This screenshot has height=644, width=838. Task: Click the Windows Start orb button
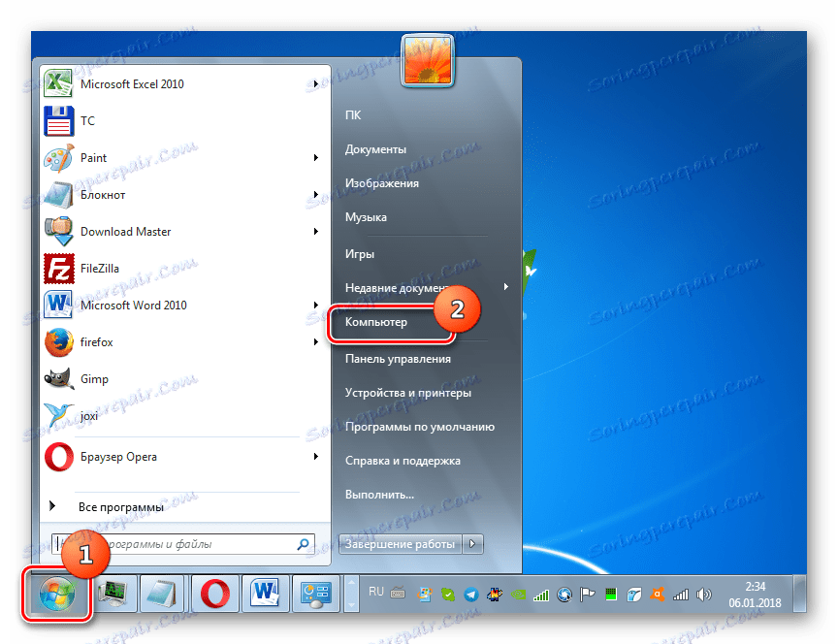[56, 594]
